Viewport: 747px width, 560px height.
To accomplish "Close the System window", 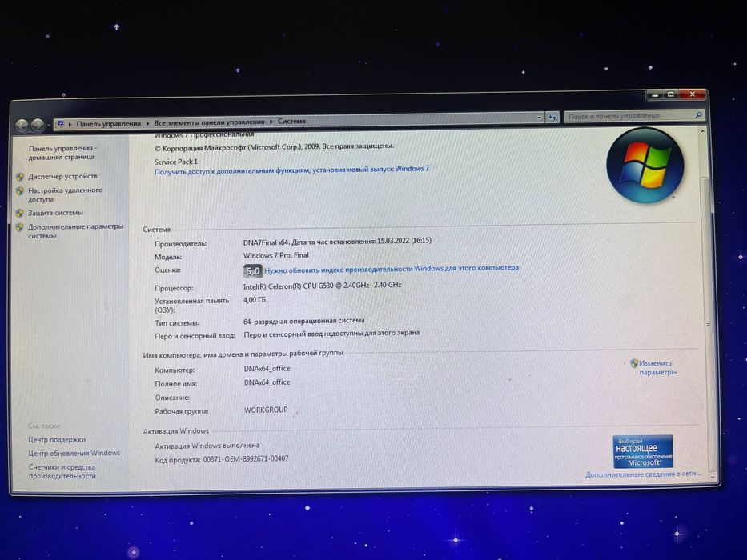I will [x=693, y=94].
